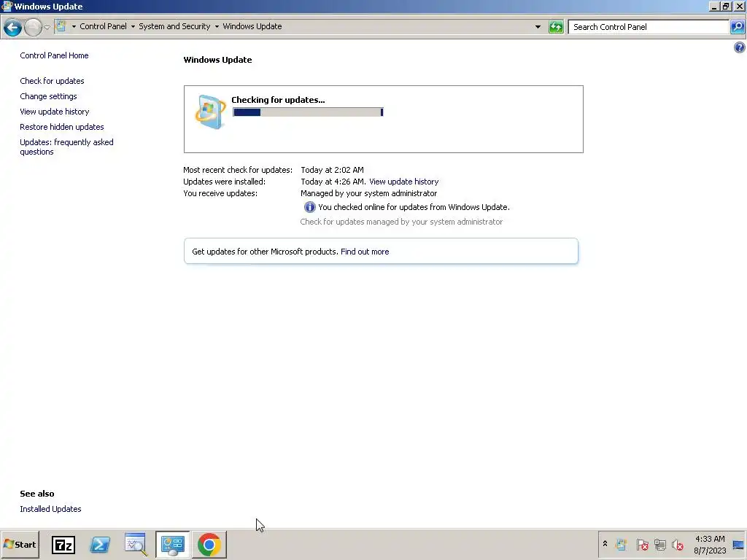Click the Windows Update title bar icon
The image size is (747, 560).
pos(7,6)
